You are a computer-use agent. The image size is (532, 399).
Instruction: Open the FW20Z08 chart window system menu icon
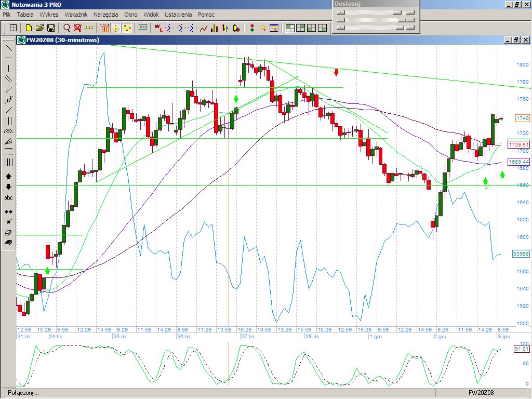21,40
